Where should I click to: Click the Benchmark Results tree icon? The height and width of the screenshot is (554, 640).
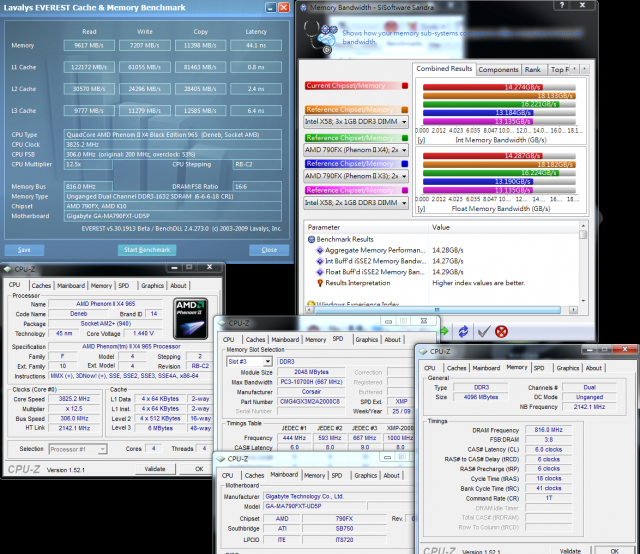pyautogui.click(x=311, y=239)
